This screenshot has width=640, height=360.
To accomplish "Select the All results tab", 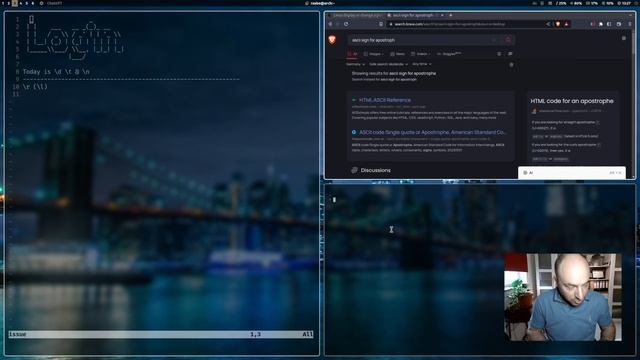I will (x=352, y=54).
